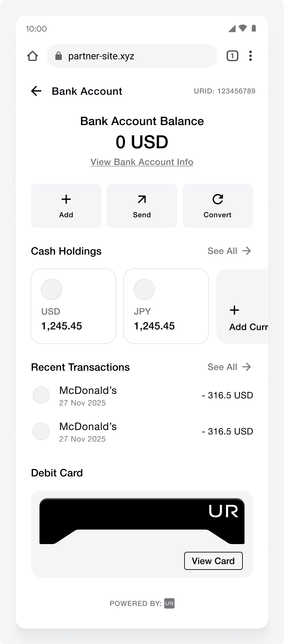
Task: Tap the browser home icon
Action: 33,56
